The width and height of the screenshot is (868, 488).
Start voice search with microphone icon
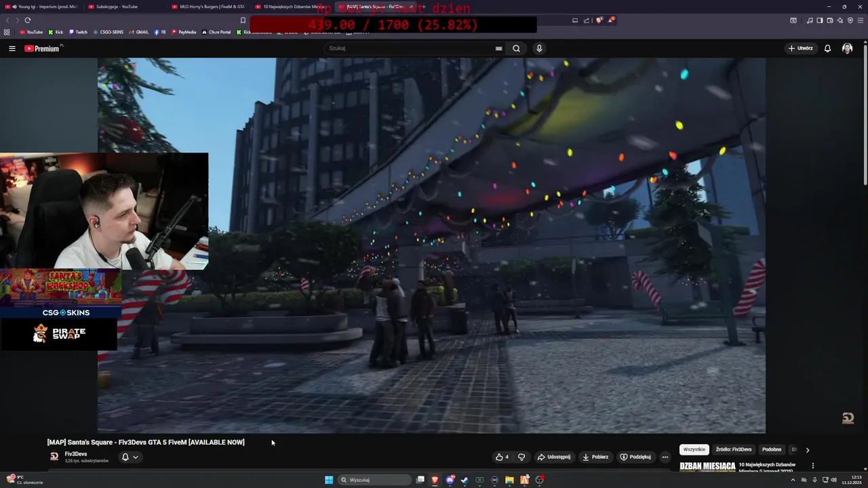pyautogui.click(x=539, y=48)
